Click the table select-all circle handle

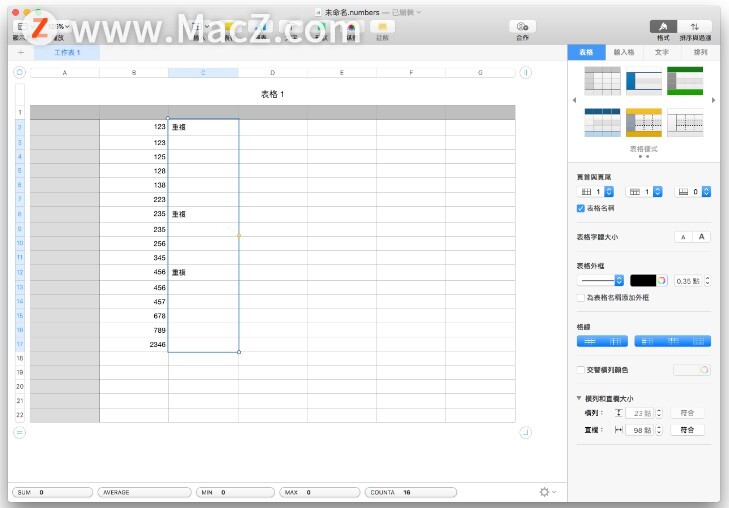click(20, 73)
